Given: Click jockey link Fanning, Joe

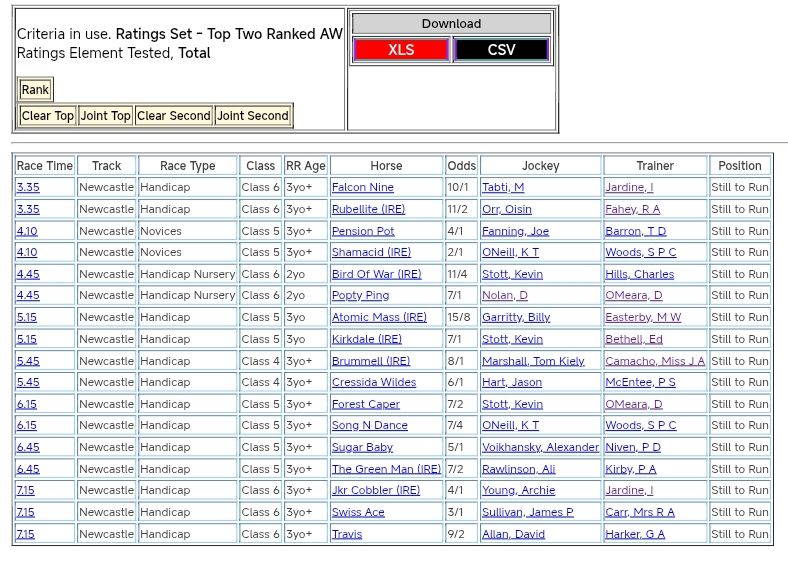Looking at the screenshot, I should tap(515, 231).
